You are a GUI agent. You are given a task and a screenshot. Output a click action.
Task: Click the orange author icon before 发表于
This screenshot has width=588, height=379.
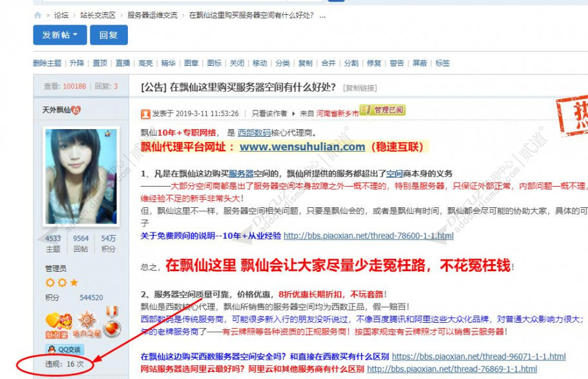pyautogui.click(x=145, y=114)
